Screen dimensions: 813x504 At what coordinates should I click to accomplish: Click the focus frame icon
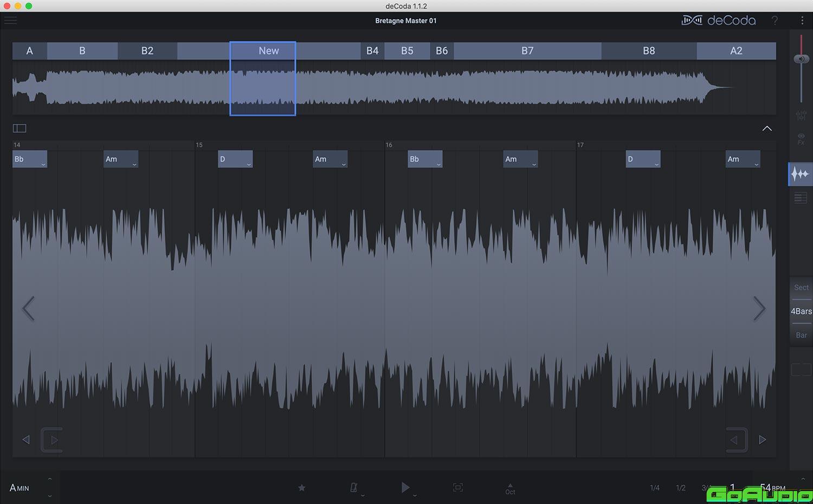[x=458, y=488]
